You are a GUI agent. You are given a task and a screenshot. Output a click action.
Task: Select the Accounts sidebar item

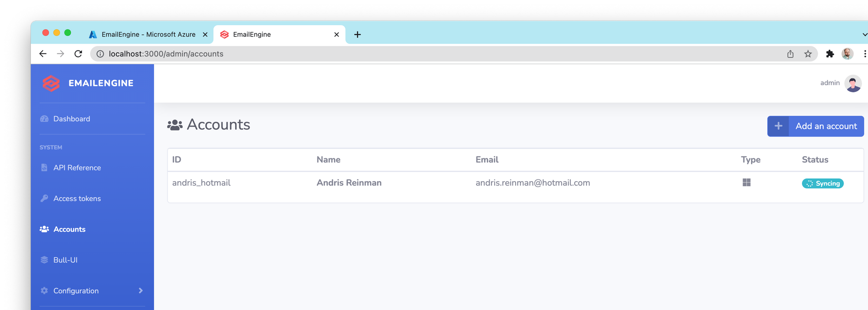click(69, 229)
